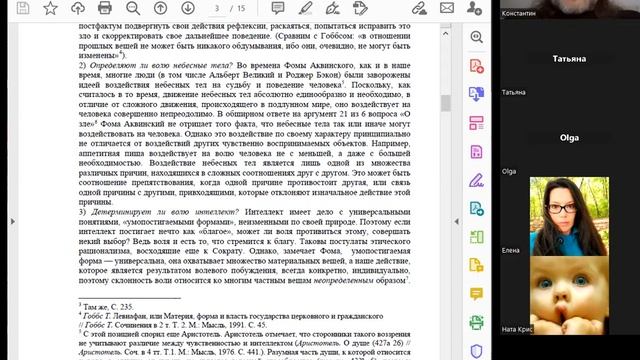
Task: Click the italic word 'неопределенным' in text
Action: 343,280
